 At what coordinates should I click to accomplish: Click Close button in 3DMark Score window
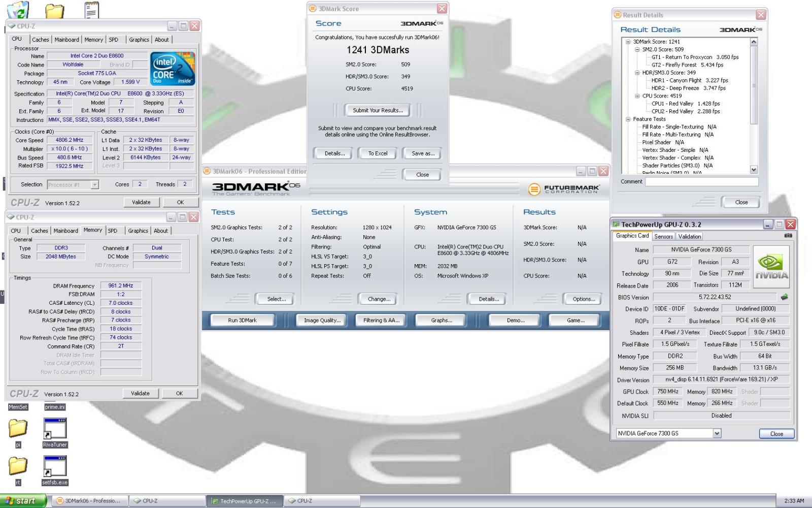(x=422, y=175)
